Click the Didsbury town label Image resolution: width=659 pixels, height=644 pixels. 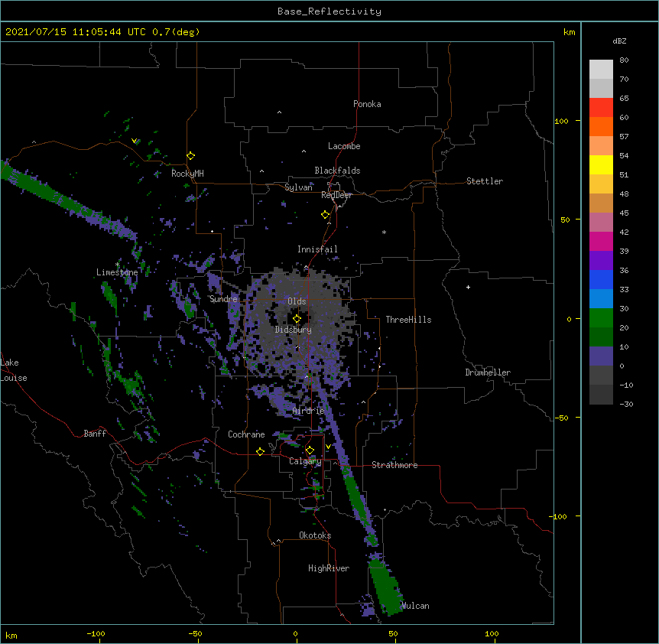coord(293,330)
